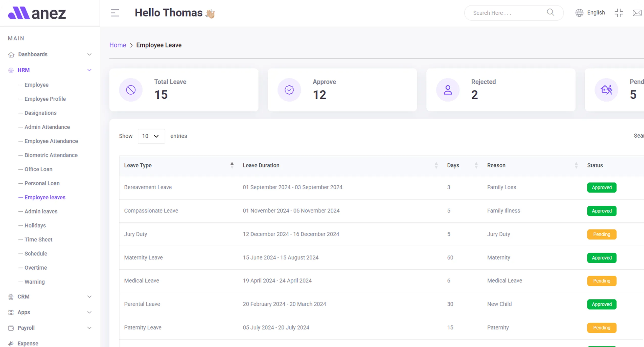Expand the Payroll menu chevron

[89, 328]
